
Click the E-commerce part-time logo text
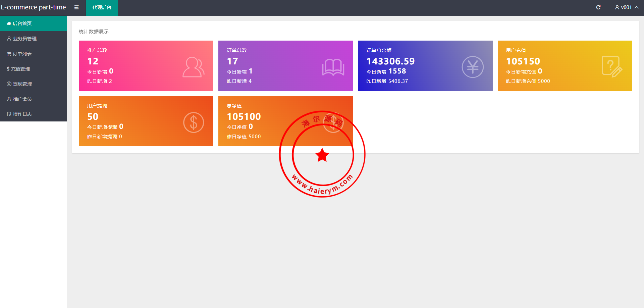[34, 7]
